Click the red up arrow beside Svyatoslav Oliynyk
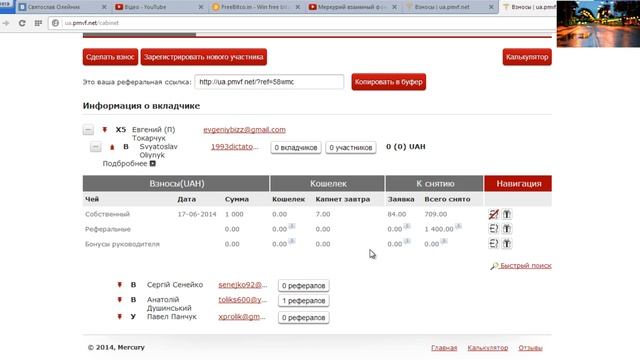 pos(112,147)
